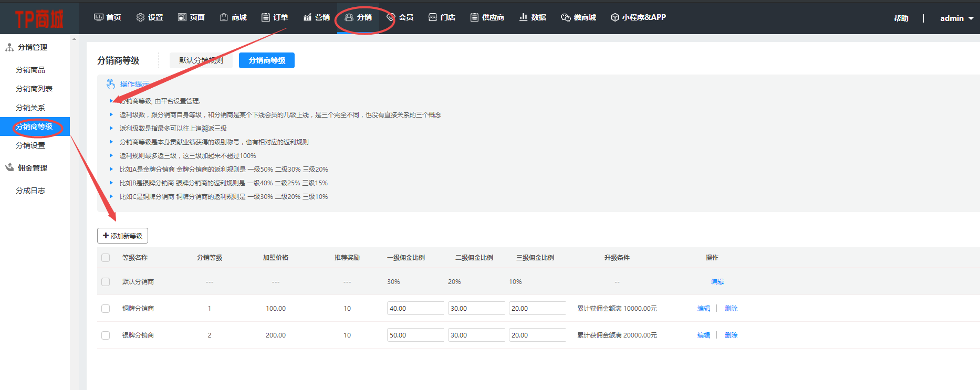Check the 铜牌分销商 row checkbox
Viewport: 980px width, 390px height.
pyautogui.click(x=106, y=309)
